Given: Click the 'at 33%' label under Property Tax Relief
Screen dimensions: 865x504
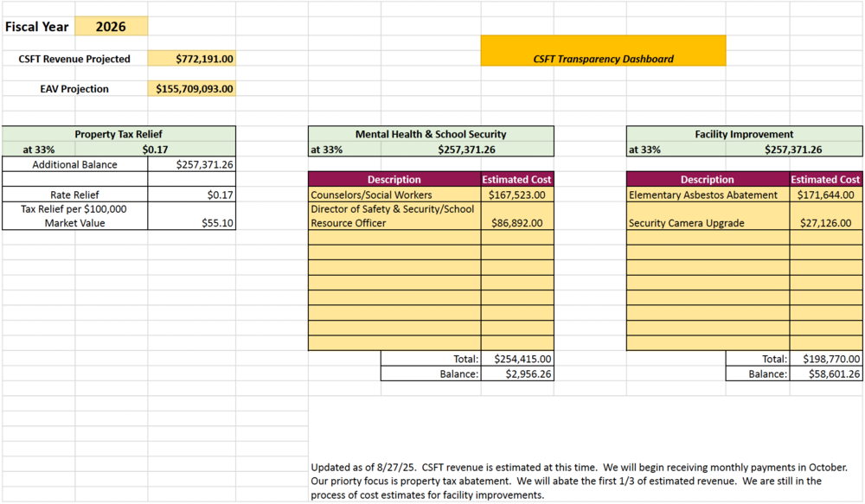Looking at the screenshot, I should coord(39,150).
